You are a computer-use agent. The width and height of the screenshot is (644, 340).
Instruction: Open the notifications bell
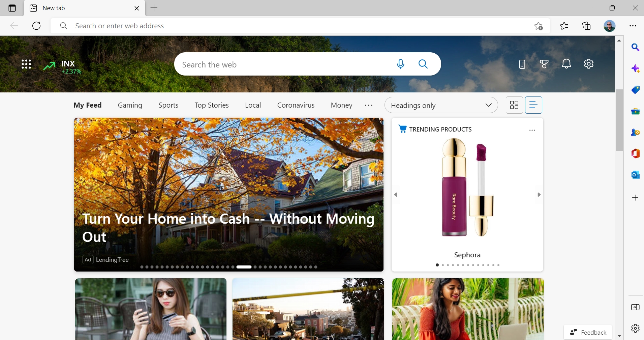pyautogui.click(x=566, y=64)
